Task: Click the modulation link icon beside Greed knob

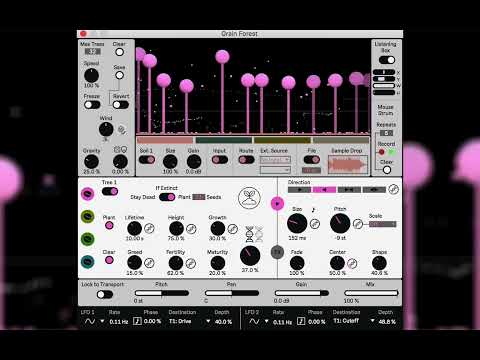Action: pyautogui.click(x=149, y=263)
